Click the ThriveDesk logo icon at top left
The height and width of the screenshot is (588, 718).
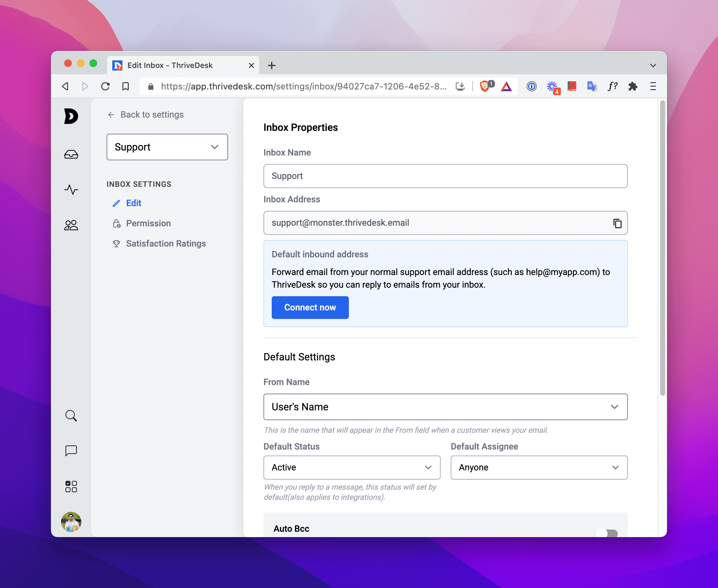pyautogui.click(x=71, y=116)
